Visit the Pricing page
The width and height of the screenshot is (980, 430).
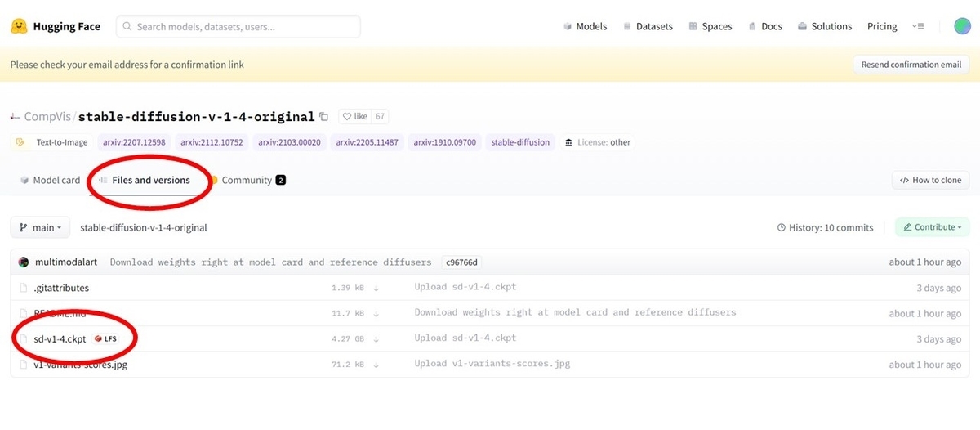[x=882, y=26]
